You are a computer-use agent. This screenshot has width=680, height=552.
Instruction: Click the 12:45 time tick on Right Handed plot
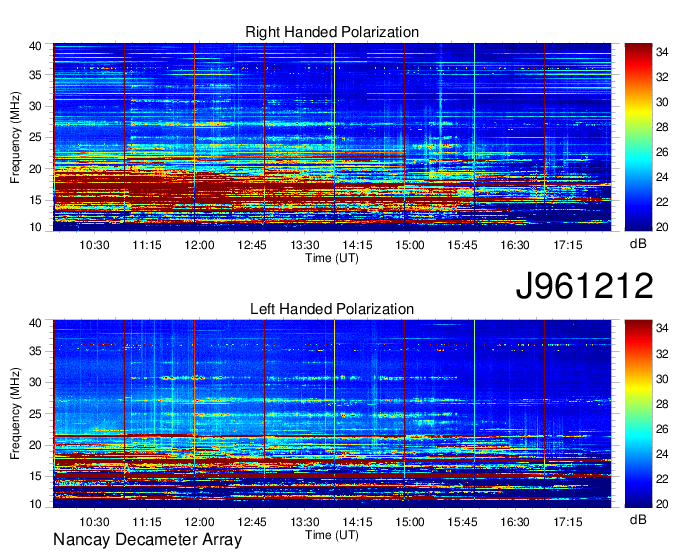(x=252, y=245)
